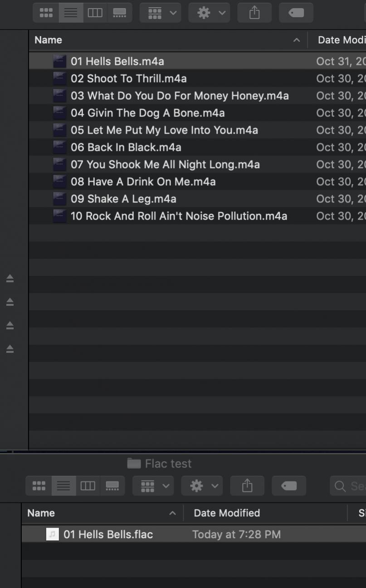Select 06 Back In Black.m4a file

tap(126, 147)
